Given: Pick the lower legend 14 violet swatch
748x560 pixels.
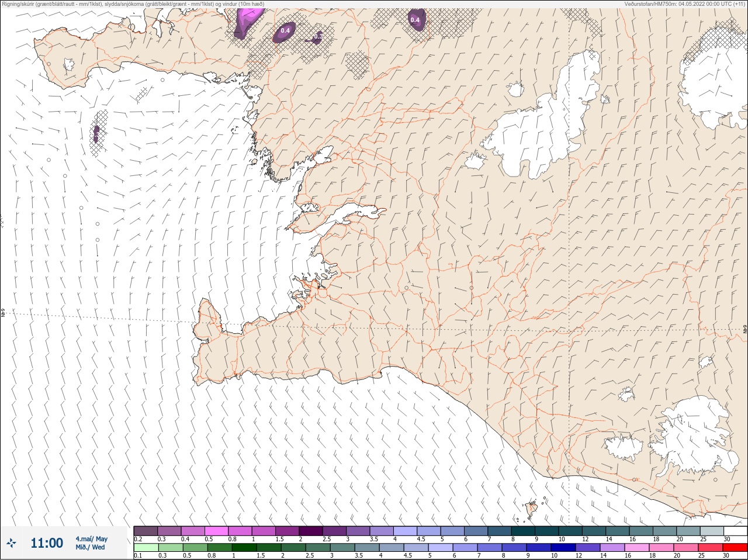Looking at the screenshot, I should (x=612, y=548).
